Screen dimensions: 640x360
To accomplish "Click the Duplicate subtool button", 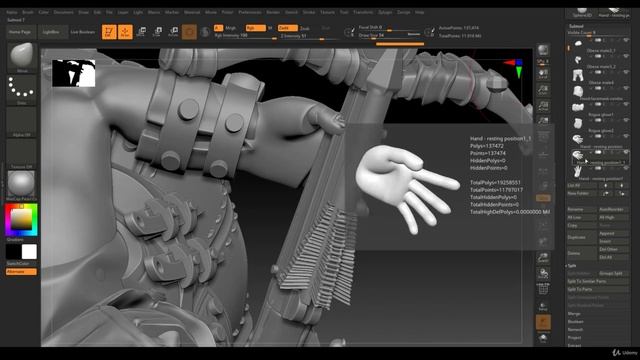I will point(582,237).
